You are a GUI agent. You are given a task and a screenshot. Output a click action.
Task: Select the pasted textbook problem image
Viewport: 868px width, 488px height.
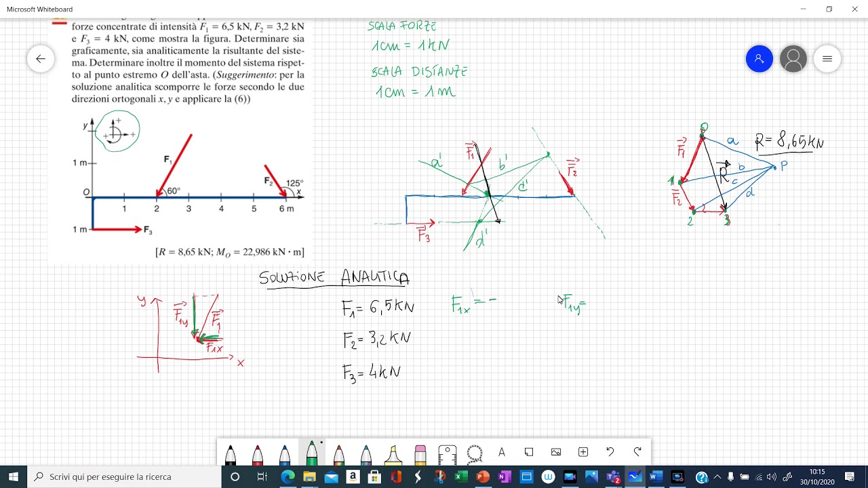click(180, 141)
